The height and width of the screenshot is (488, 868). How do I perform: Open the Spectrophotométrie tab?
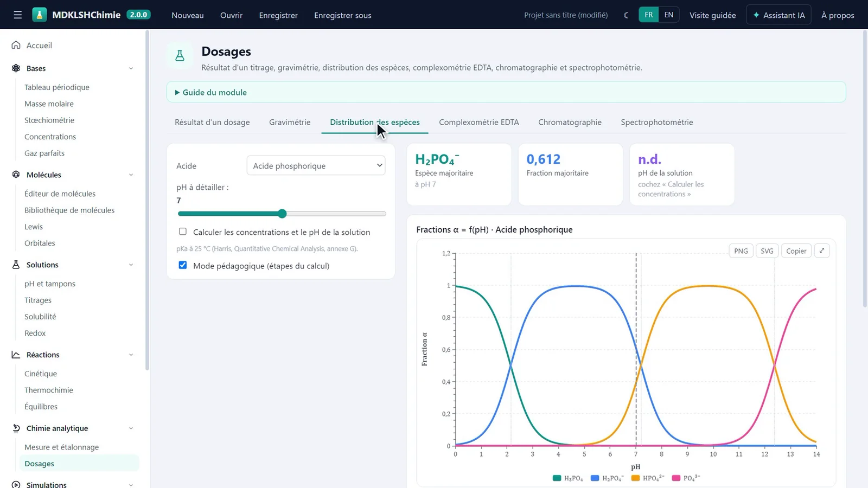click(x=657, y=122)
